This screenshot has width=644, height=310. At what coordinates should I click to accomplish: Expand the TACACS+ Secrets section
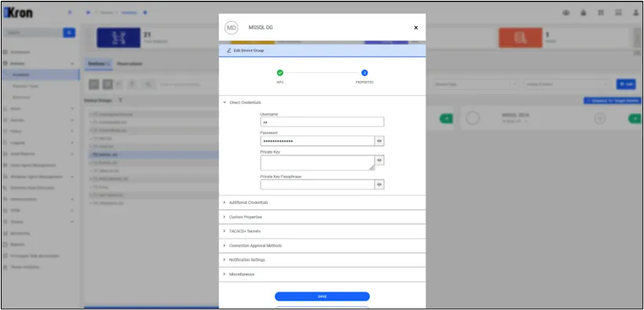point(322,232)
